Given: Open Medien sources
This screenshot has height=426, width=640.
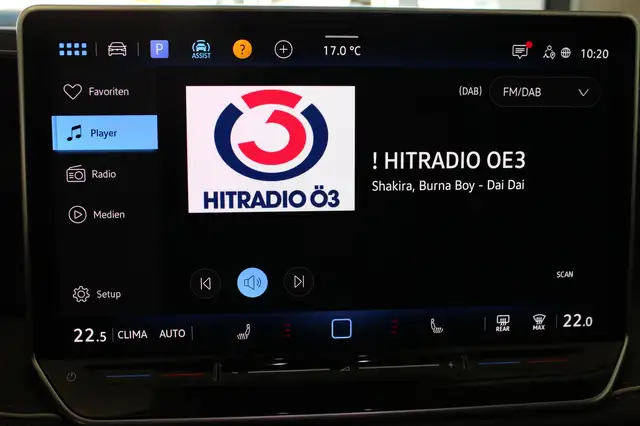Looking at the screenshot, I should click(x=97, y=214).
